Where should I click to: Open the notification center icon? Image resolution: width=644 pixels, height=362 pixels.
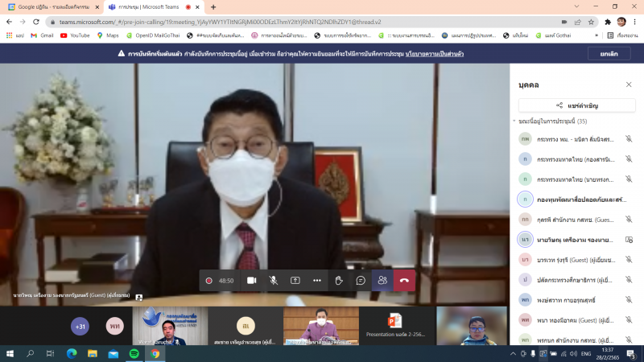pyautogui.click(x=631, y=354)
